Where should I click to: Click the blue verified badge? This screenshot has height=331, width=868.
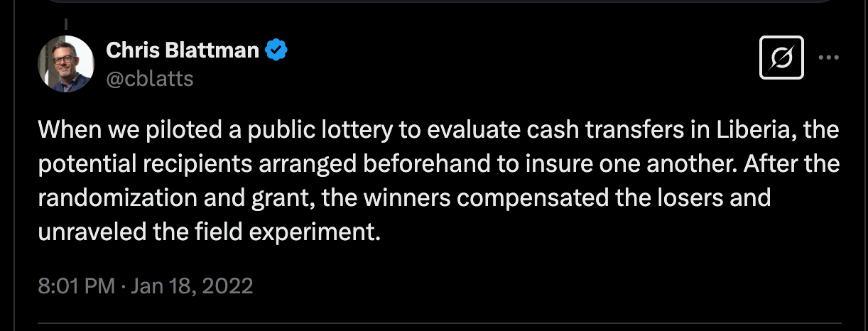point(276,50)
